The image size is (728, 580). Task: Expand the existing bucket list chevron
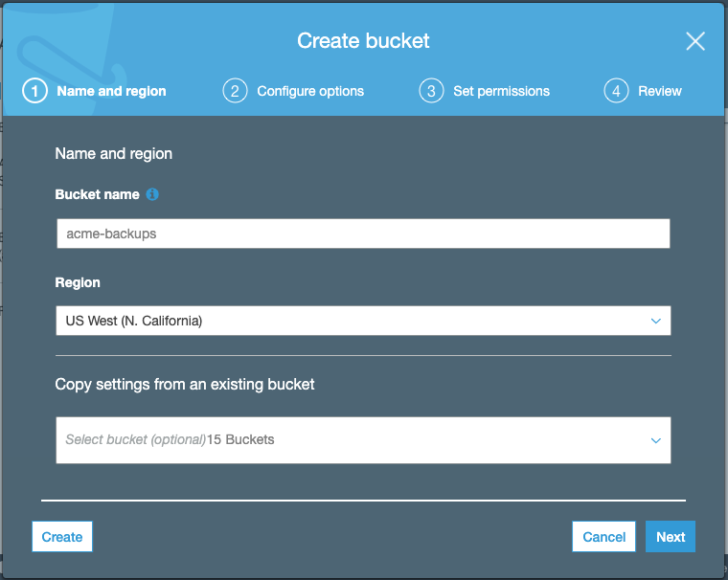[x=656, y=440]
